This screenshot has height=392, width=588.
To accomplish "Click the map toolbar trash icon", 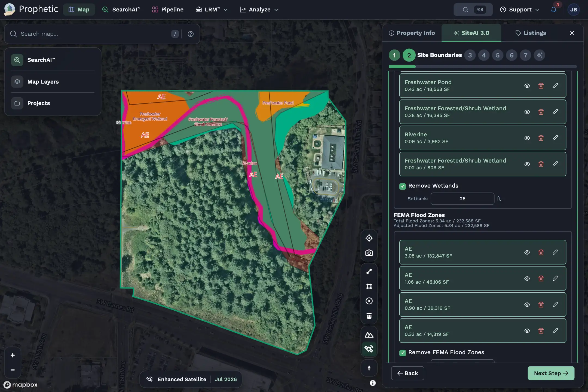I will point(369,316).
